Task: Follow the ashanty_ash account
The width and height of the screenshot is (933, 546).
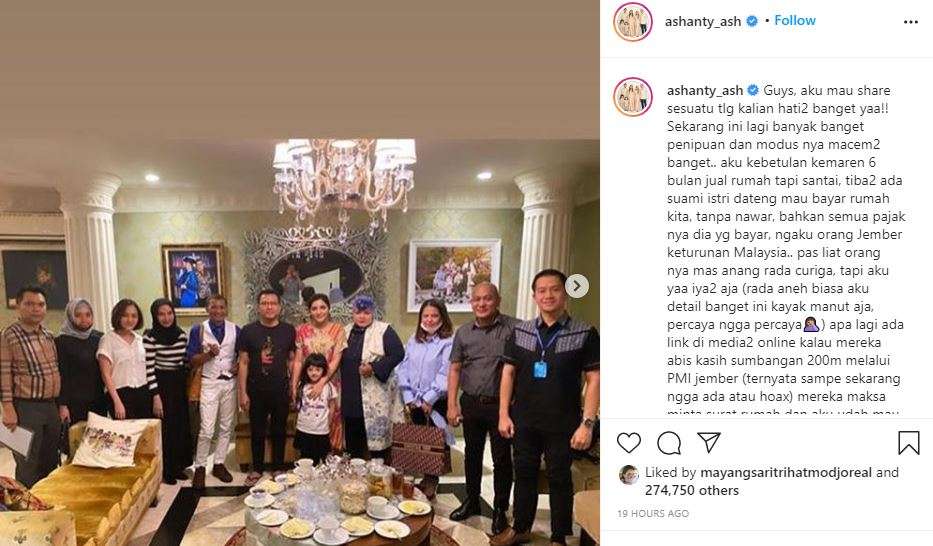Action: [x=794, y=20]
